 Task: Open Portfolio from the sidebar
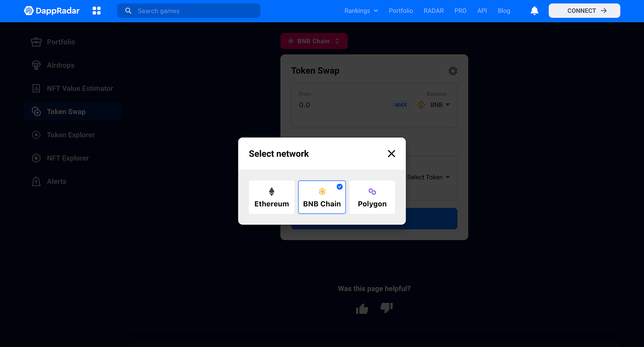click(x=61, y=42)
